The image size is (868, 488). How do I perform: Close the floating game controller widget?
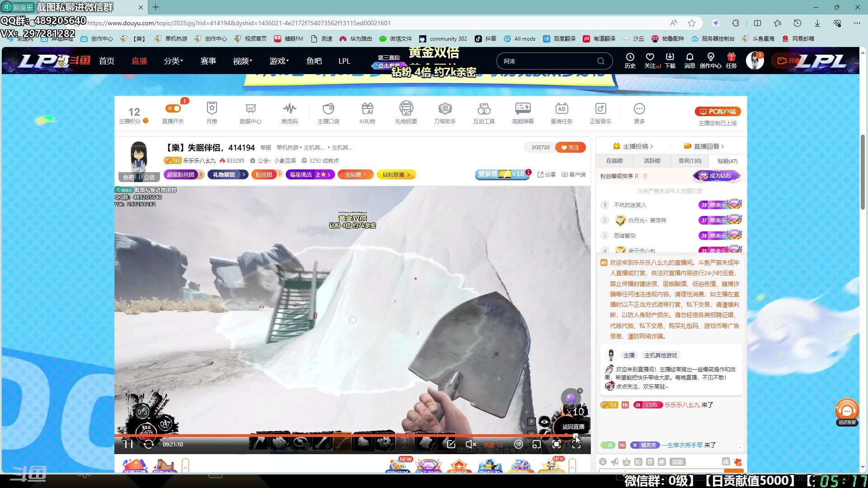click(580, 391)
